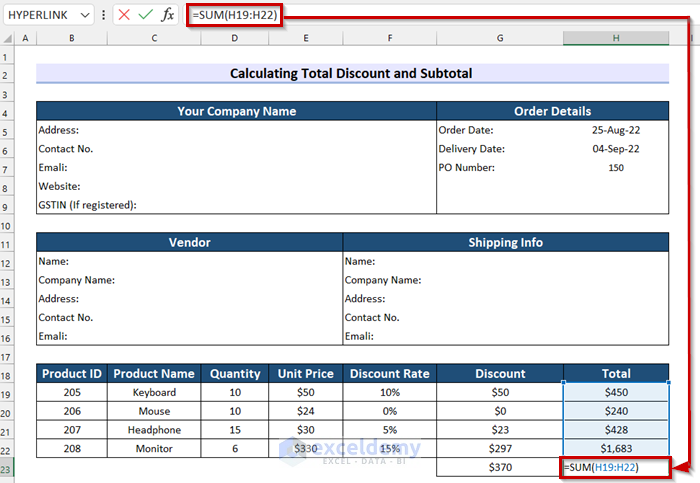Click the name box resize dots handle

[104, 15]
